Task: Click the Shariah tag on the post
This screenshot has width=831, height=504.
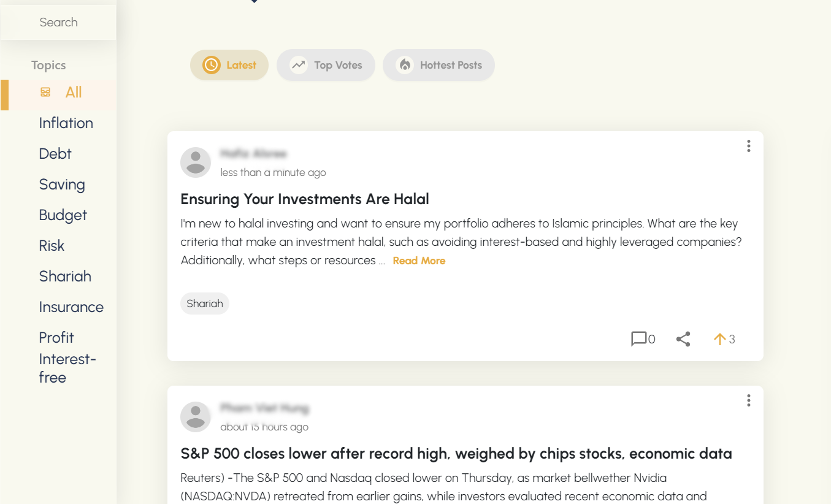Action: [x=204, y=304]
